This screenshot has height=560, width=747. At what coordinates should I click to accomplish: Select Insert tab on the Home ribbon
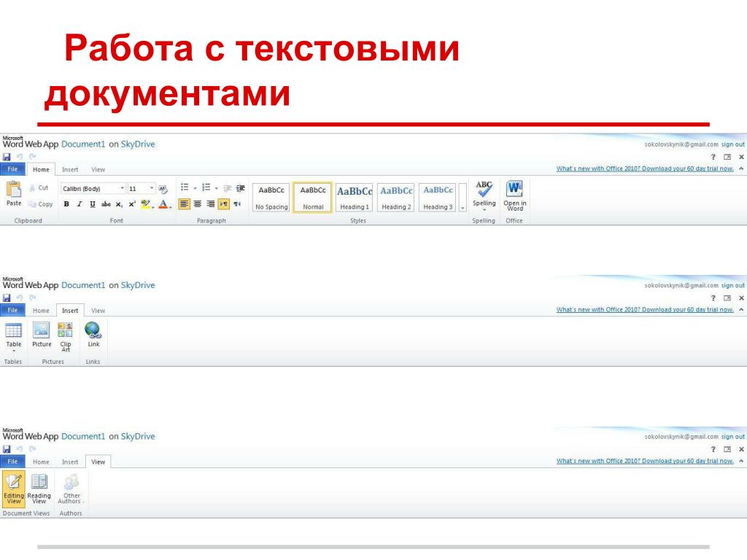point(70,169)
